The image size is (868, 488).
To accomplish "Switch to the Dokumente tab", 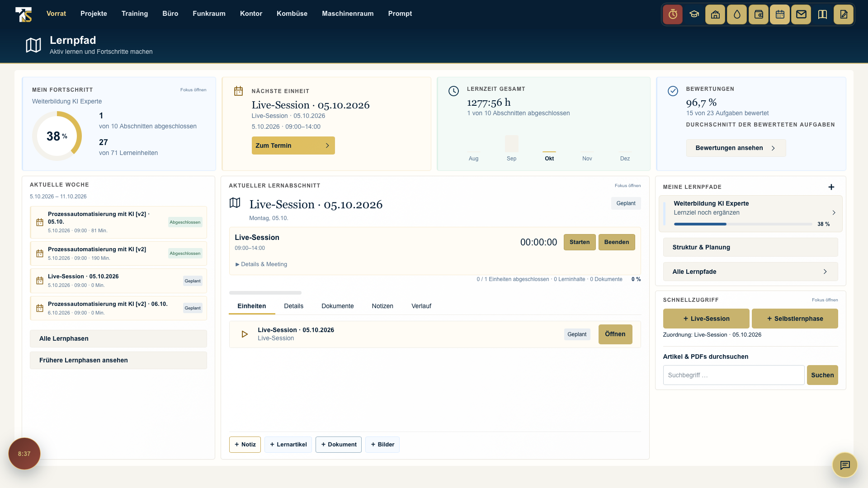I will [x=338, y=306].
